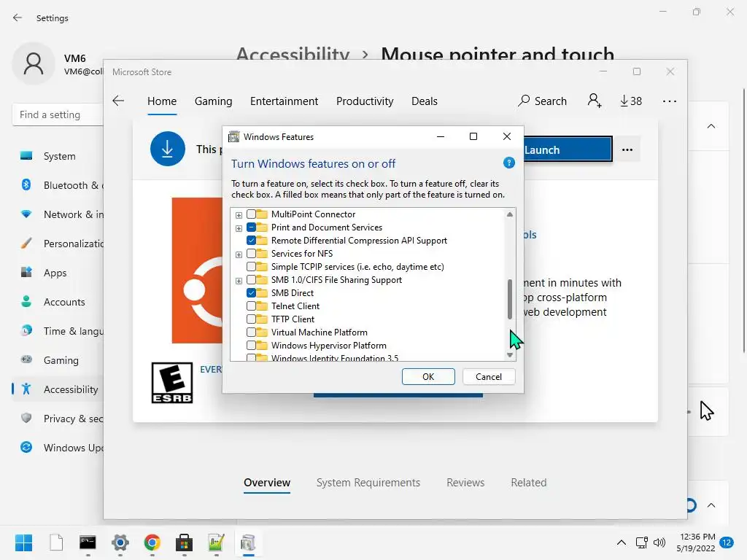Click the features list scroll-up arrow
The width and height of the screenshot is (747, 560).
(x=510, y=214)
